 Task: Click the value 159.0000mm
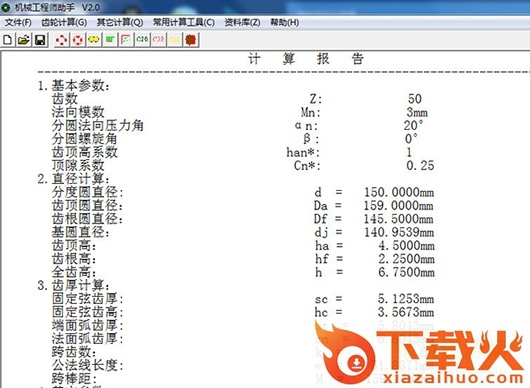point(399,205)
